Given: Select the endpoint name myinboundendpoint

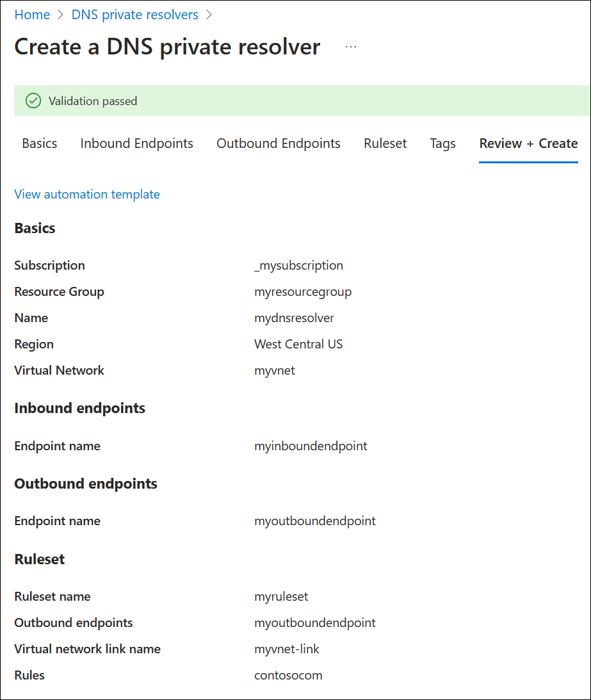Looking at the screenshot, I should coord(311,446).
